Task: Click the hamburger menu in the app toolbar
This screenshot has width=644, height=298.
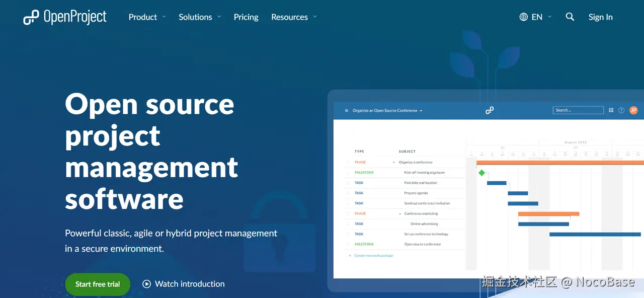Action: (x=346, y=110)
